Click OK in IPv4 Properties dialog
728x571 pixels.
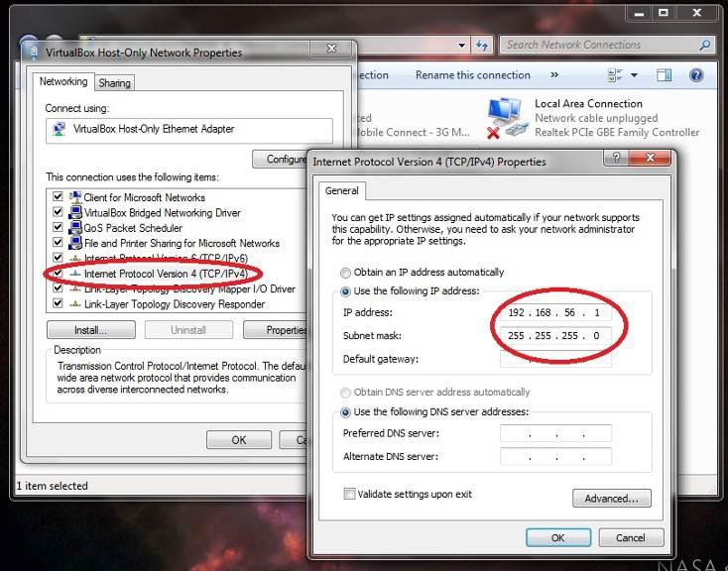558,537
